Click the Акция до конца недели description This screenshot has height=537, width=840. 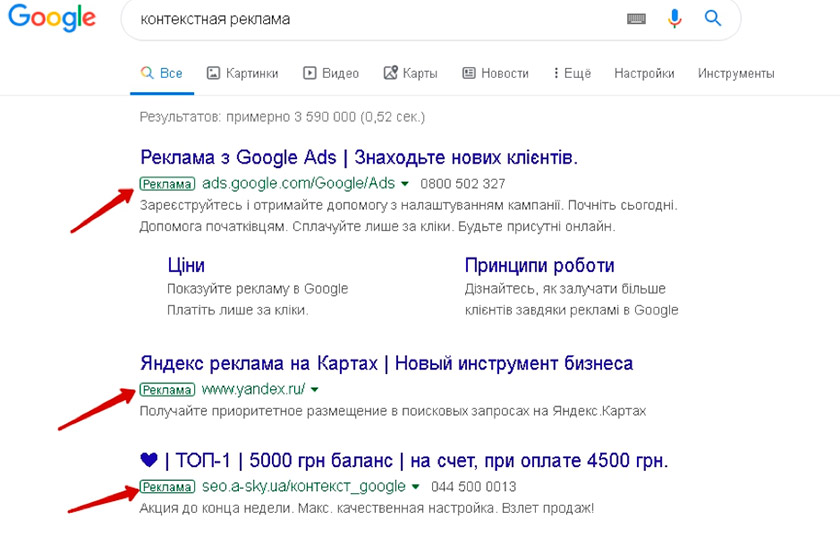[366, 509]
